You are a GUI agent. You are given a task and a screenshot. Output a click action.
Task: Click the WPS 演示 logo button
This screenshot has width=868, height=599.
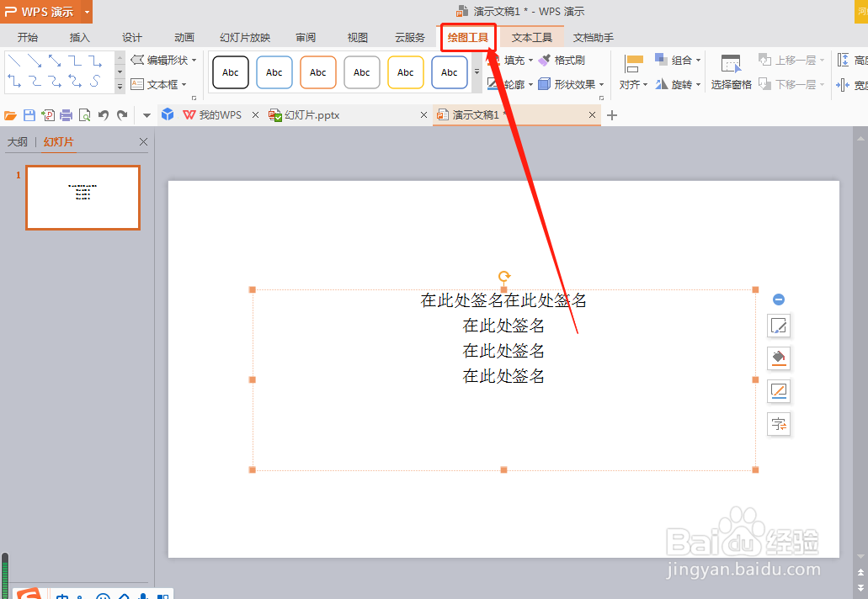coord(40,12)
